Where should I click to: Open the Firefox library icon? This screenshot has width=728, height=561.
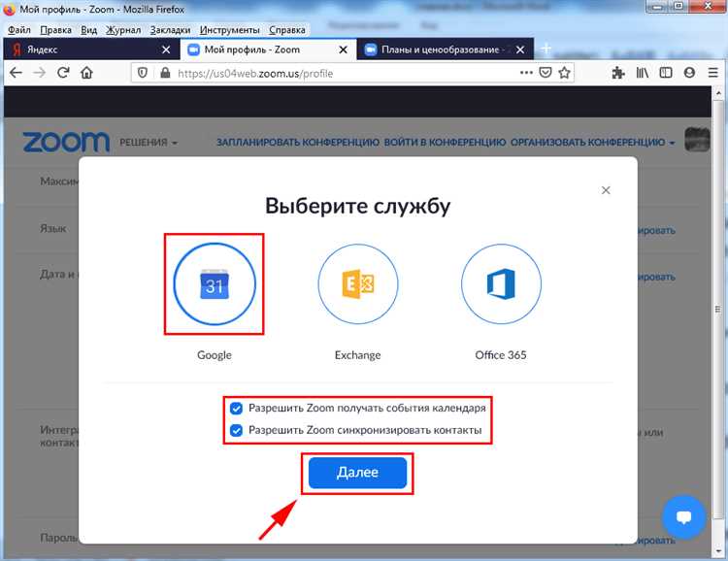pyautogui.click(x=643, y=73)
